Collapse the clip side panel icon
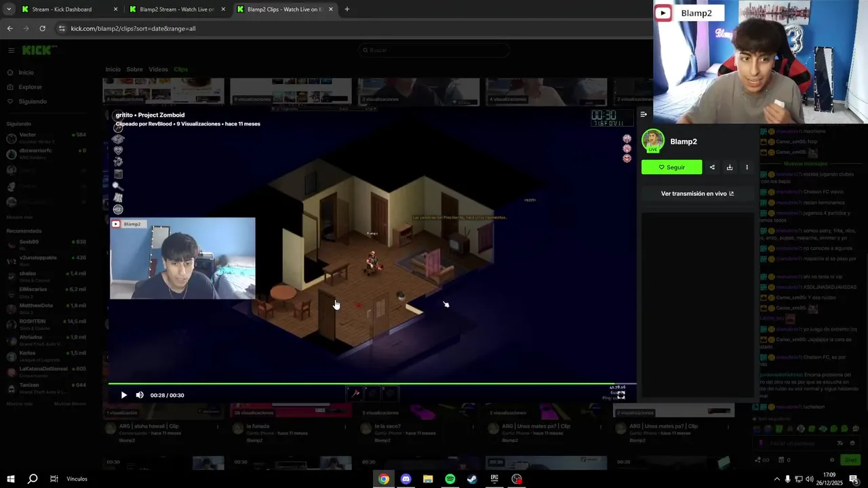The height and width of the screenshot is (488, 868). pos(644,114)
